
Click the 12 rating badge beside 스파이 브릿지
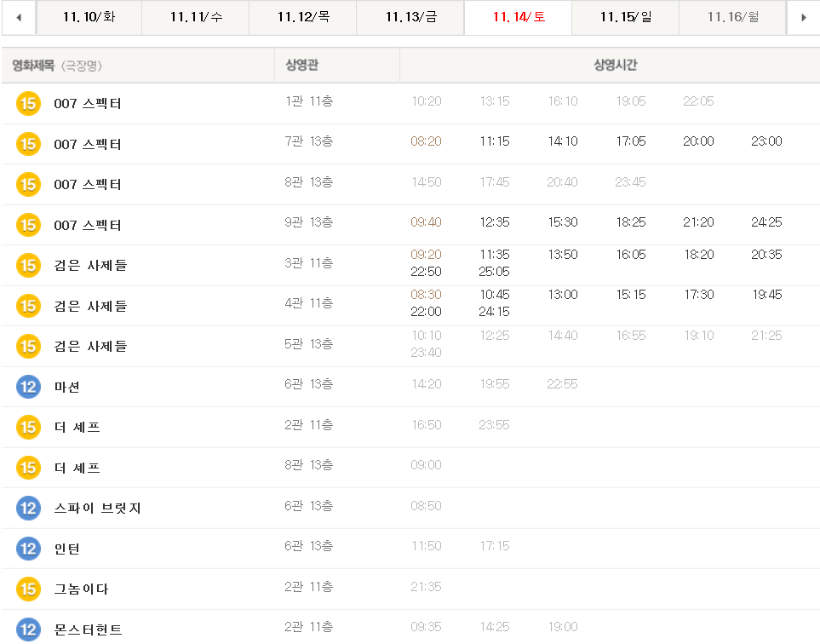pos(28,508)
